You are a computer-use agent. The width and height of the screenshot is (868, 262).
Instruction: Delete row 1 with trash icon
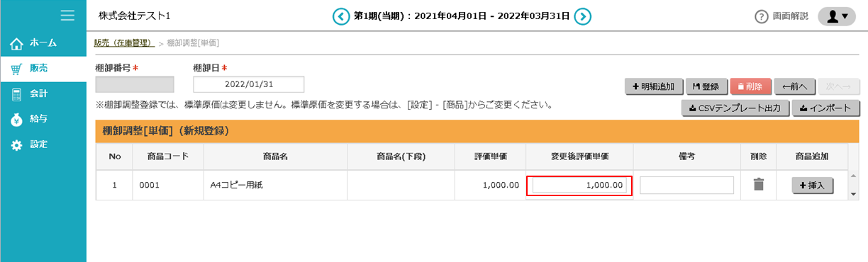(x=758, y=185)
